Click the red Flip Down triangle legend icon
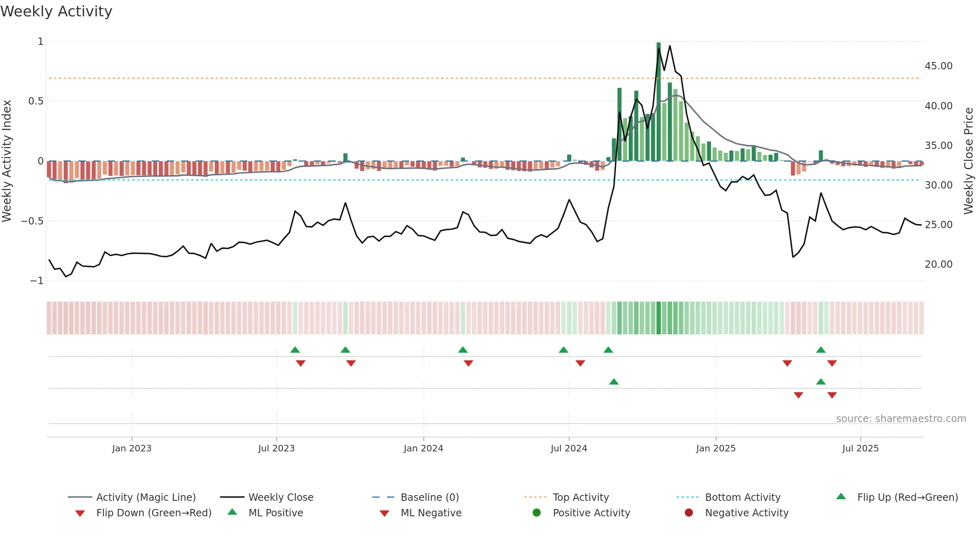This screenshot has width=980, height=551. pyautogui.click(x=80, y=513)
